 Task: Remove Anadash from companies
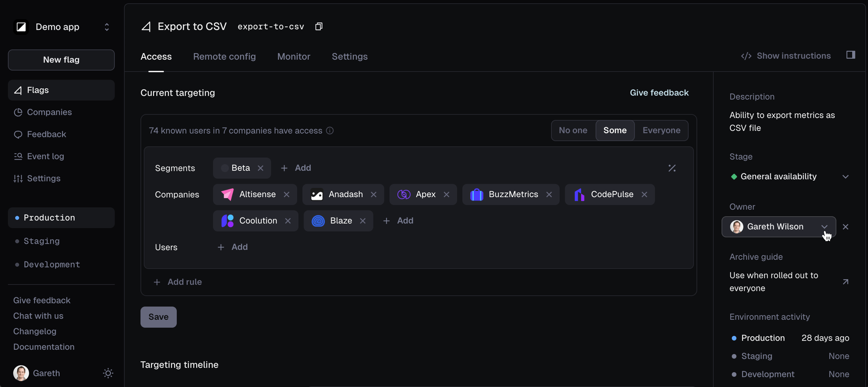[373, 194]
